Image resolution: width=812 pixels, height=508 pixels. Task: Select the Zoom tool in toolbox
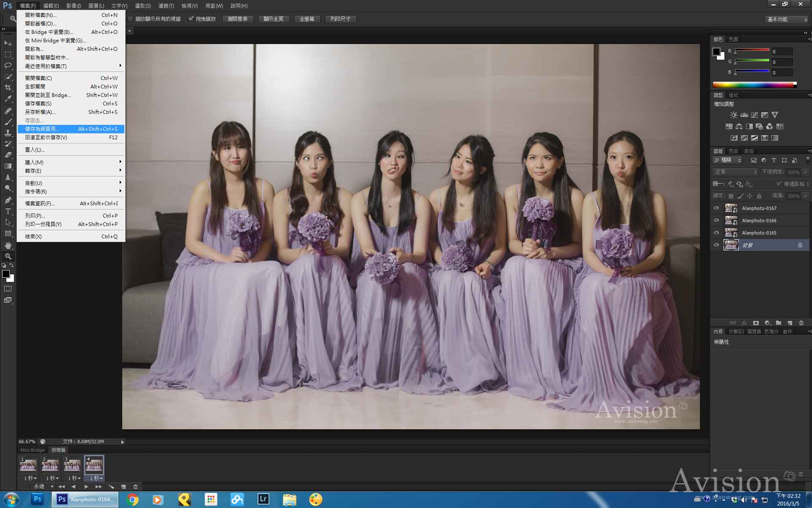(8, 257)
